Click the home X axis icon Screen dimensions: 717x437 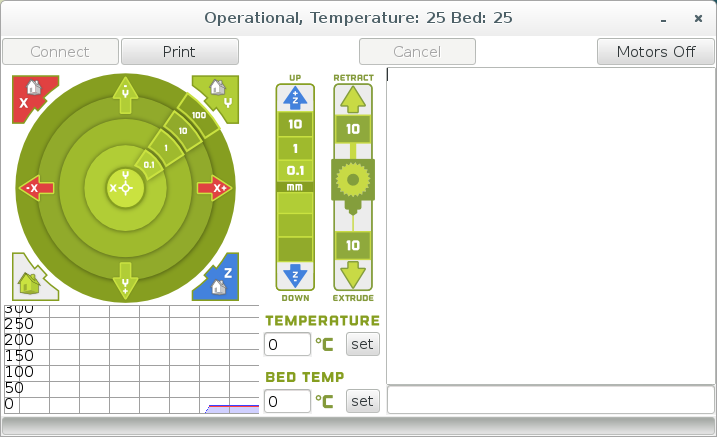pyautogui.click(x=31, y=95)
